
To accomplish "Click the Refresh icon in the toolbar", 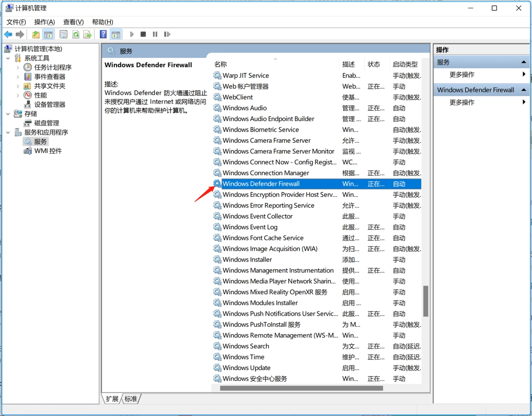I will (x=75, y=34).
